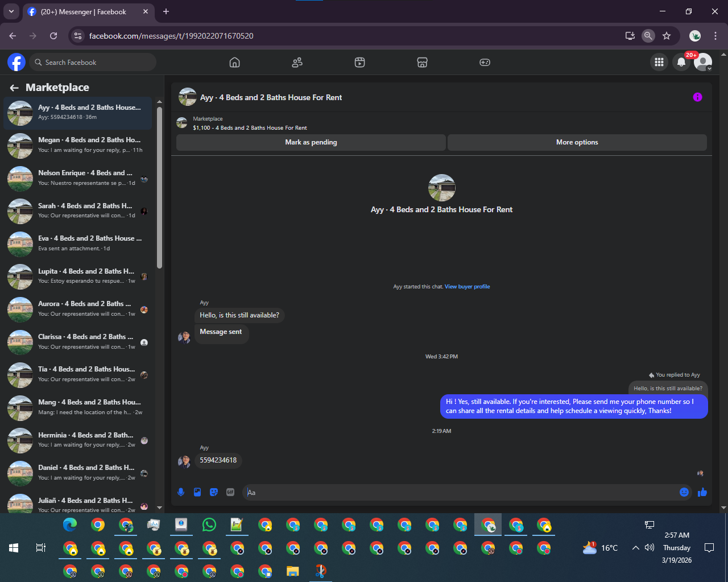Click the conversation list scrollbar
This screenshot has width=728, height=582.
tap(159, 188)
